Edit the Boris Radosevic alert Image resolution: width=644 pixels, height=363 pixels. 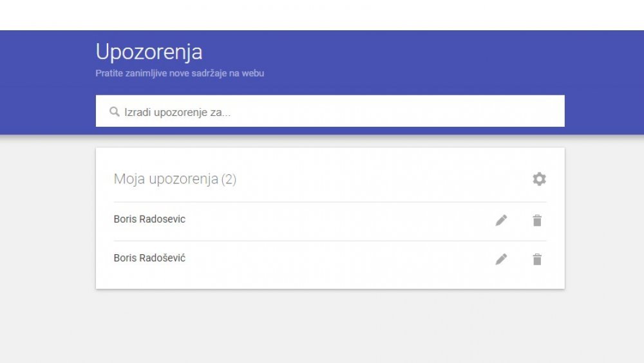coord(501,221)
